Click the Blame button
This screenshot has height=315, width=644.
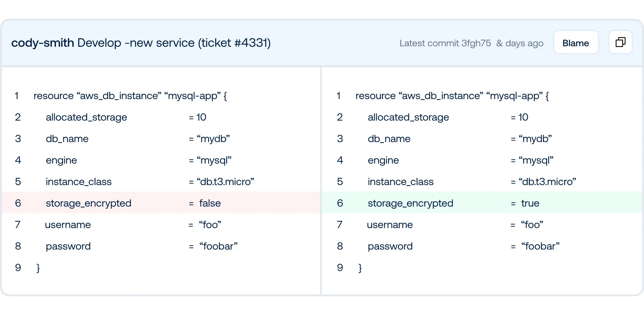click(x=576, y=43)
